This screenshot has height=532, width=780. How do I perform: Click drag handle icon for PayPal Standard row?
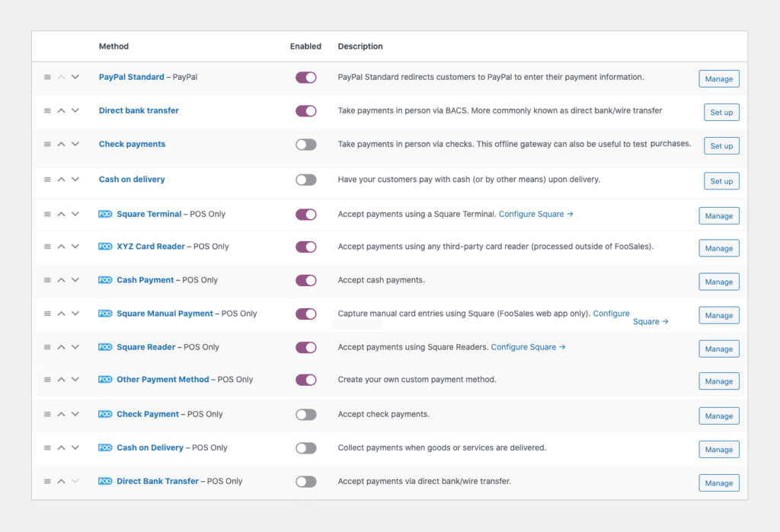[x=47, y=77]
